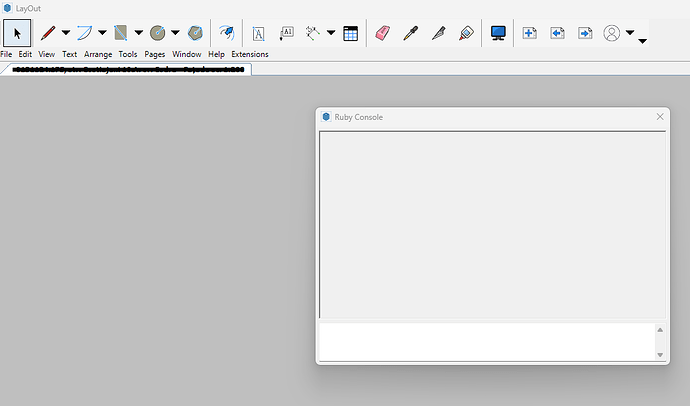Image resolution: width=690 pixels, height=406 pixels.
Task: Click the Ruby Console output area
Action: click(492, 225)
